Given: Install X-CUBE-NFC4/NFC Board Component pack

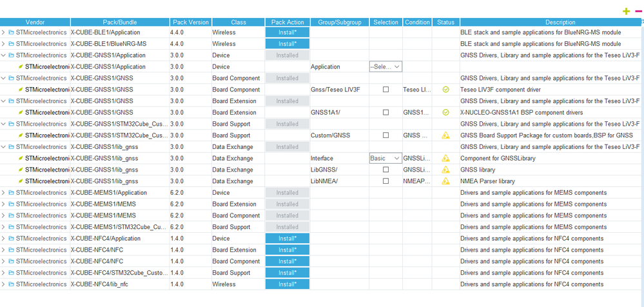Looking at the screenshot, I should pos(288,261).
